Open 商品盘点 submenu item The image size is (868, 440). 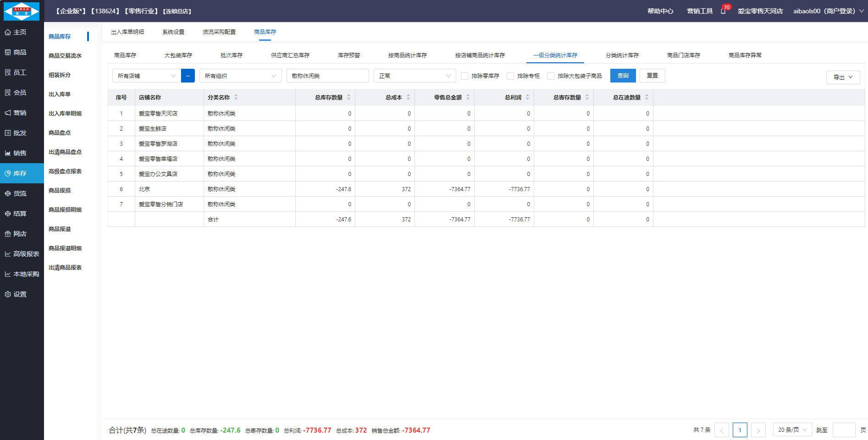pyautogui.click(x=60, y=133)
